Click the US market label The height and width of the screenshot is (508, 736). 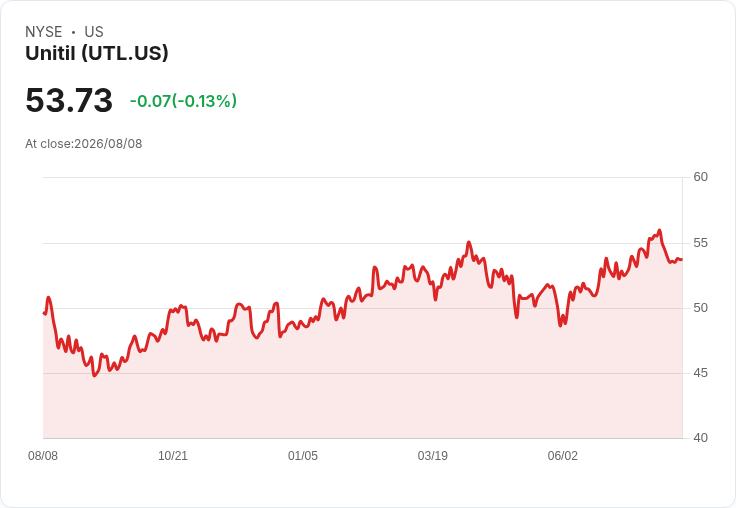pyautogui.click(x=94, y=32)
